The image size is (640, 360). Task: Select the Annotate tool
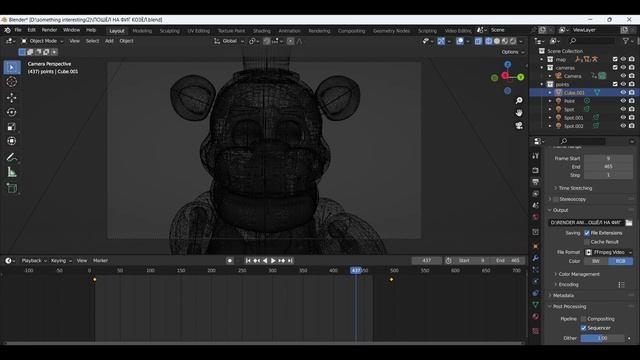tap(12, 158)
